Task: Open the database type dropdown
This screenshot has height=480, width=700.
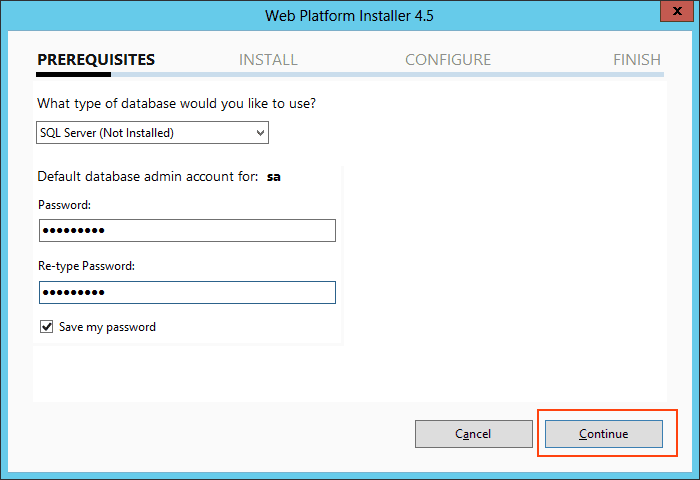Action: 152,133
